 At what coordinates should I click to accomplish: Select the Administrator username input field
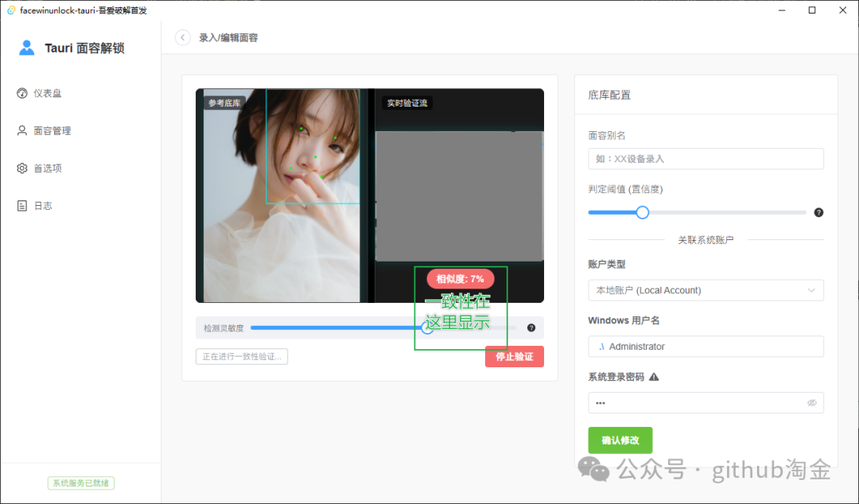tap(705, 346)
